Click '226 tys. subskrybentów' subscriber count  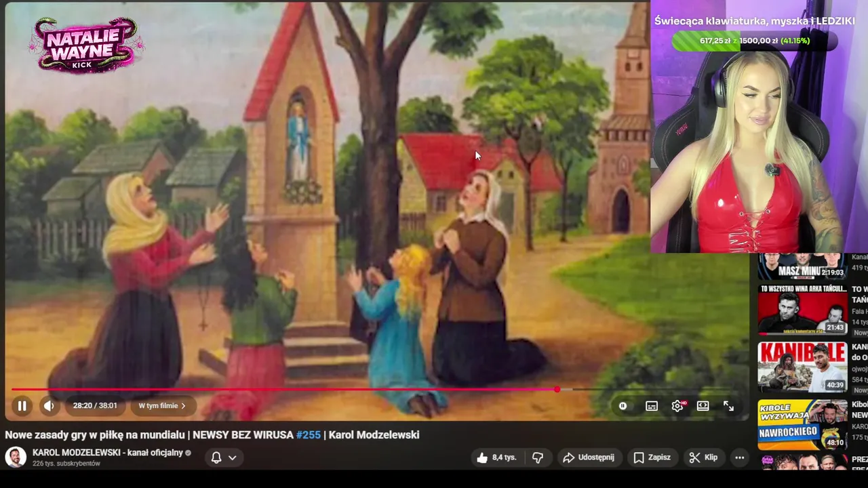(x=66, y=464)
